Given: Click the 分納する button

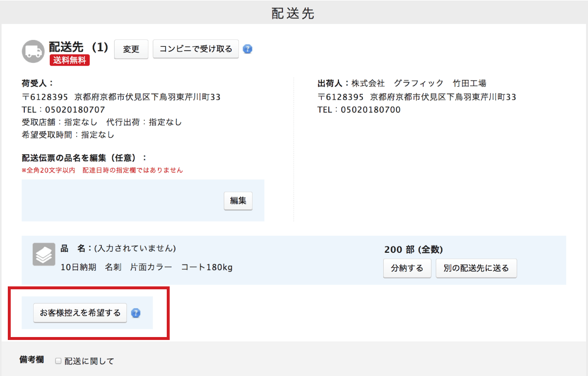Looking at the screenshot, I should tap(407, 268).
